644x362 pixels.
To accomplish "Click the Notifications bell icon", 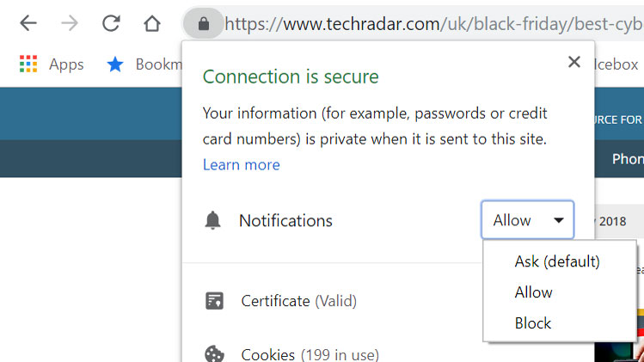I will 212,221.
